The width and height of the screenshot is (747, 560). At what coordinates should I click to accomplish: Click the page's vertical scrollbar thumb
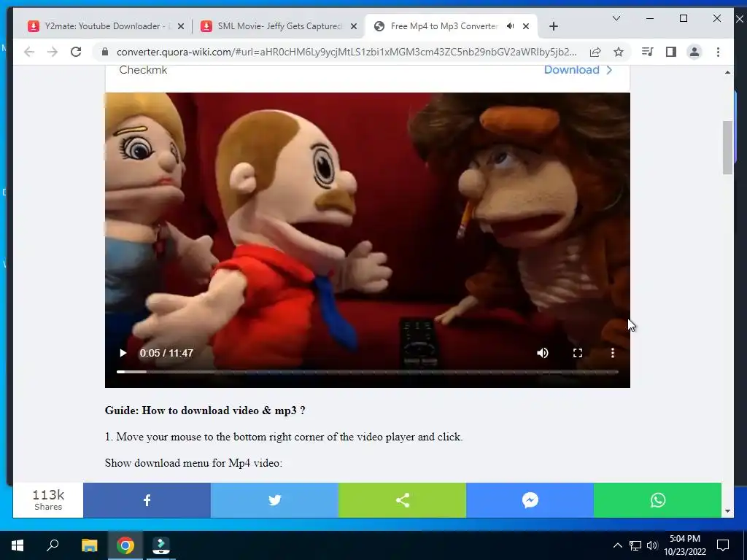coord(727,147)
